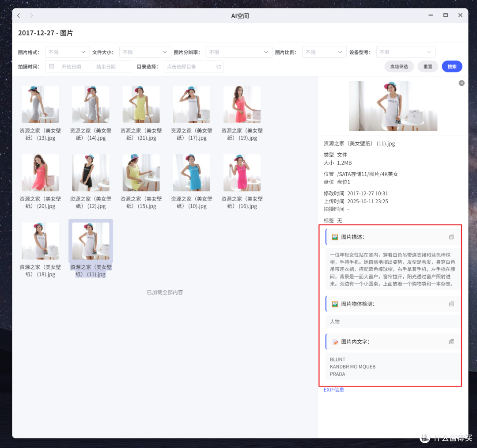Open the 文件大小 dropdown
The width and height of the screenshot is (477, 448).
145,52
